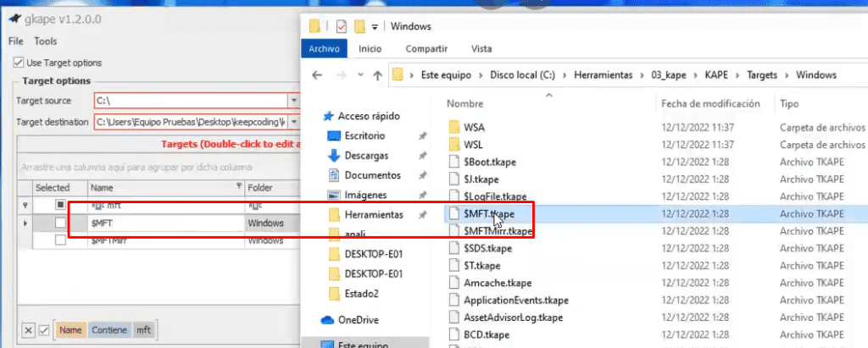This screenshot has height=348, width=868.
Task: Open the Name column filter icon
Action: point(239,186)
